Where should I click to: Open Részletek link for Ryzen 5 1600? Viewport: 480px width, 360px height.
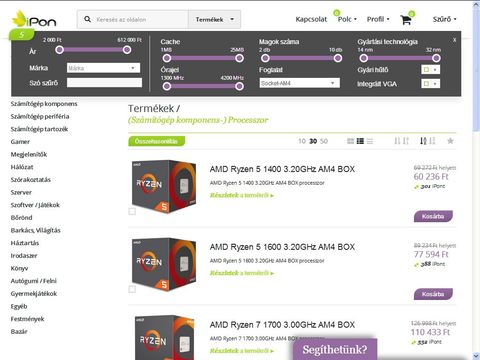(242, 273)
